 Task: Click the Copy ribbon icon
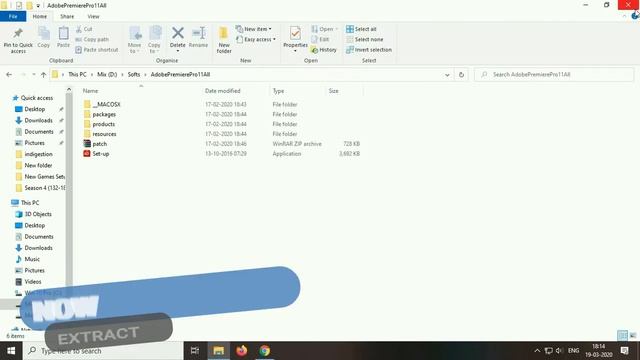point(44,37)
